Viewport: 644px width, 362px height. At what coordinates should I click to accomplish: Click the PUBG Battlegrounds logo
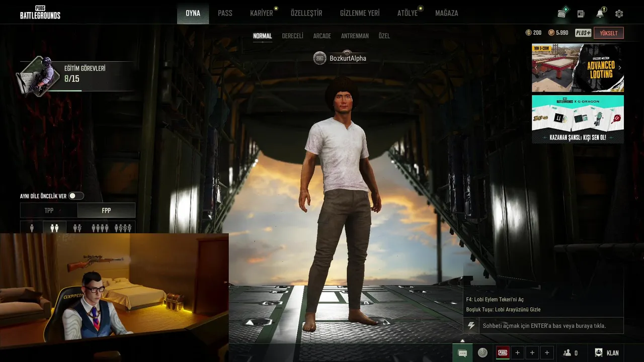(40, 12)
